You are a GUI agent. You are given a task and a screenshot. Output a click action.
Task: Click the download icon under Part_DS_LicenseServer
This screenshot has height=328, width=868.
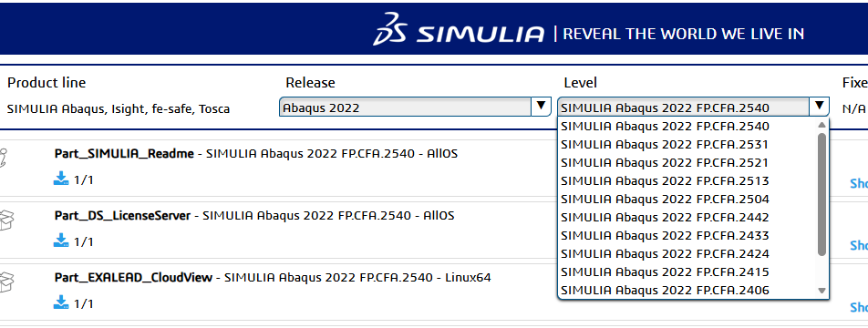coord(61,241)
